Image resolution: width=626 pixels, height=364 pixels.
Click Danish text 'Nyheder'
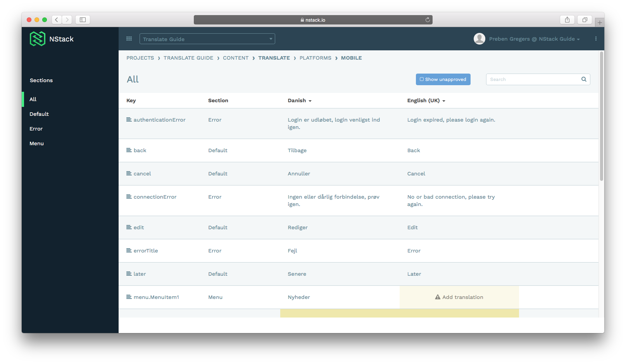(299, 297)
